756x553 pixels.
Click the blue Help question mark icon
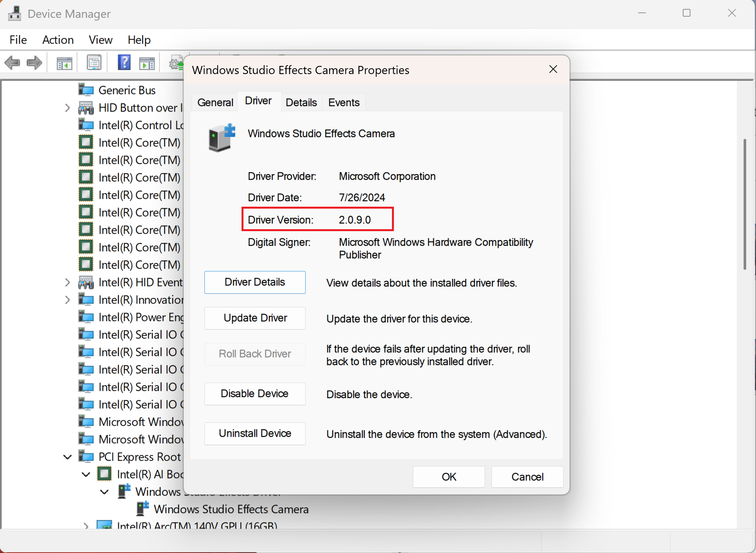(x=124, y=62)
